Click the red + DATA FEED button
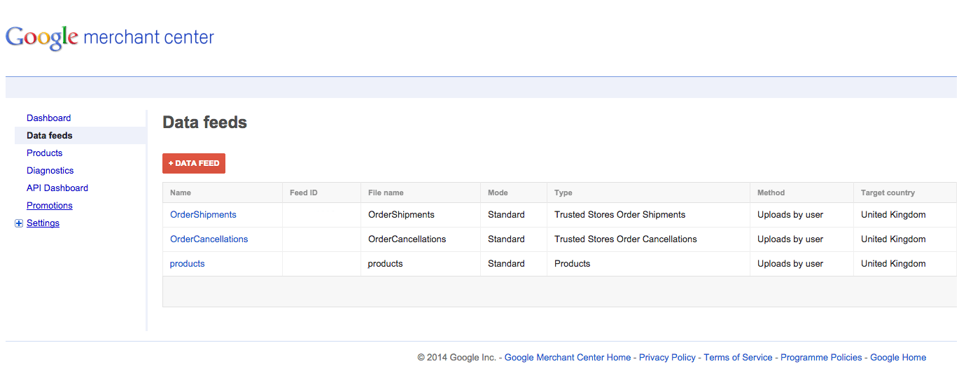Screen dimensions: 980x378 click(194, 163)
